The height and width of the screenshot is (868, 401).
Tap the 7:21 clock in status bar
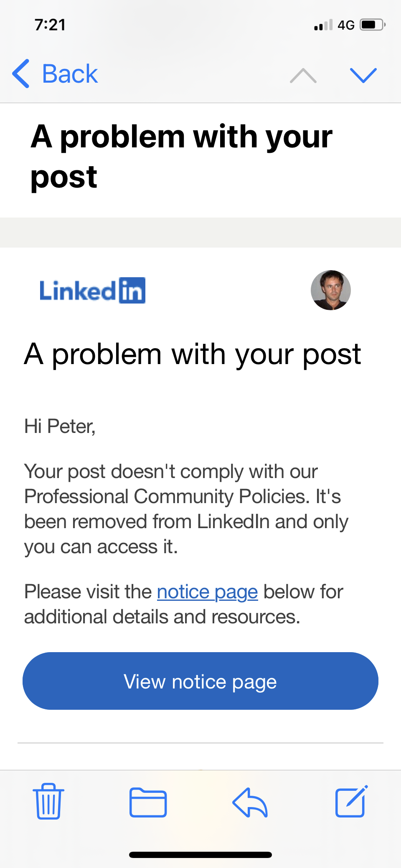[50, 25]
